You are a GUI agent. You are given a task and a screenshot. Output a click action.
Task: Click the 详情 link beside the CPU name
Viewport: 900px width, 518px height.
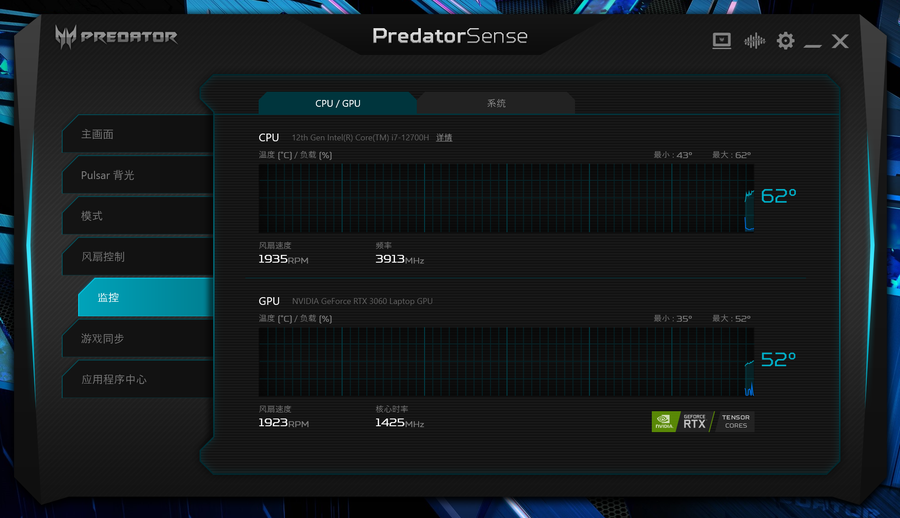click(x=444, y=138)
